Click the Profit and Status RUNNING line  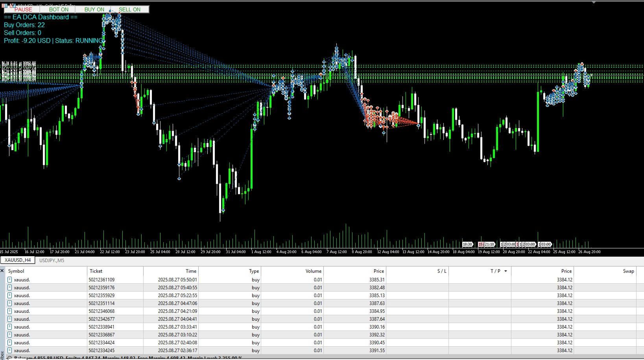pos(54,40)
